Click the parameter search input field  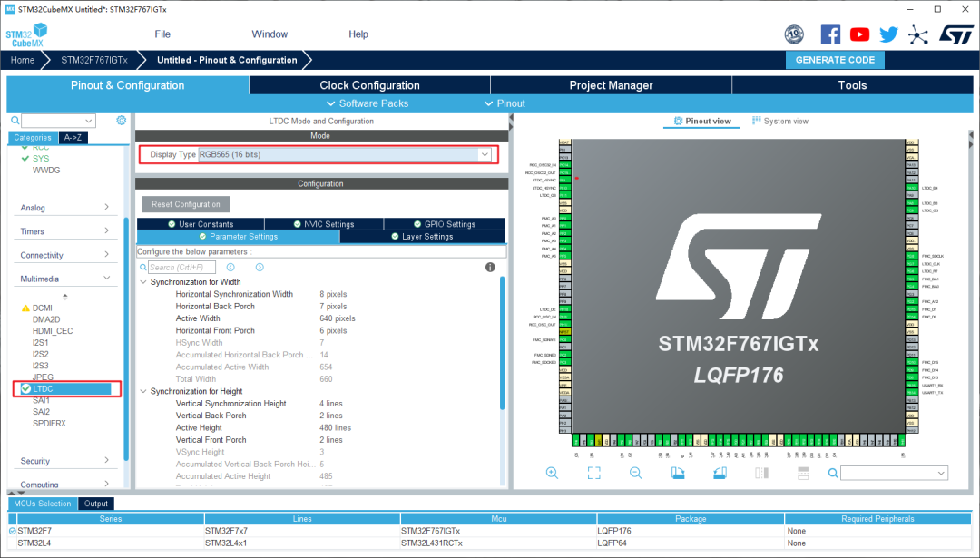tap(181, 268)
